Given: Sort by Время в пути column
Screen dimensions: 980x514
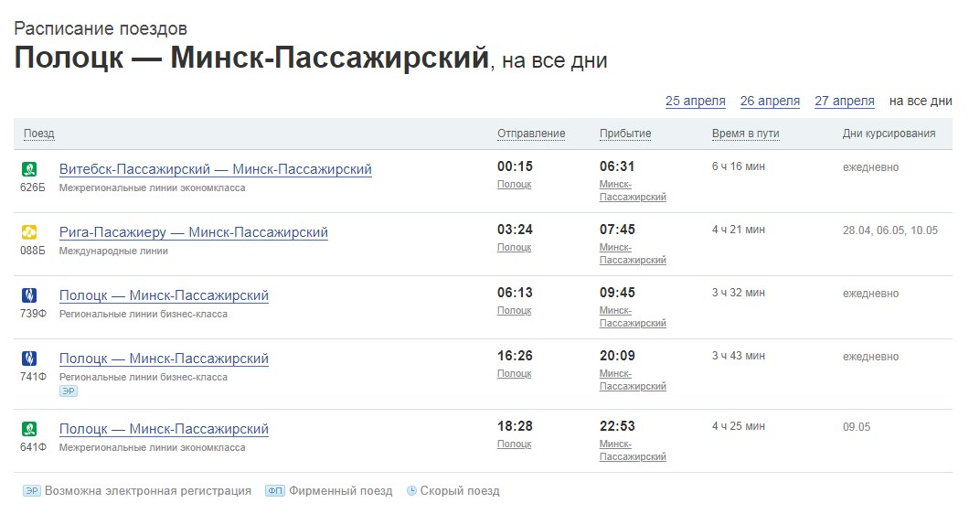Looking at the screenshot, I should click(x=745, y=134).
